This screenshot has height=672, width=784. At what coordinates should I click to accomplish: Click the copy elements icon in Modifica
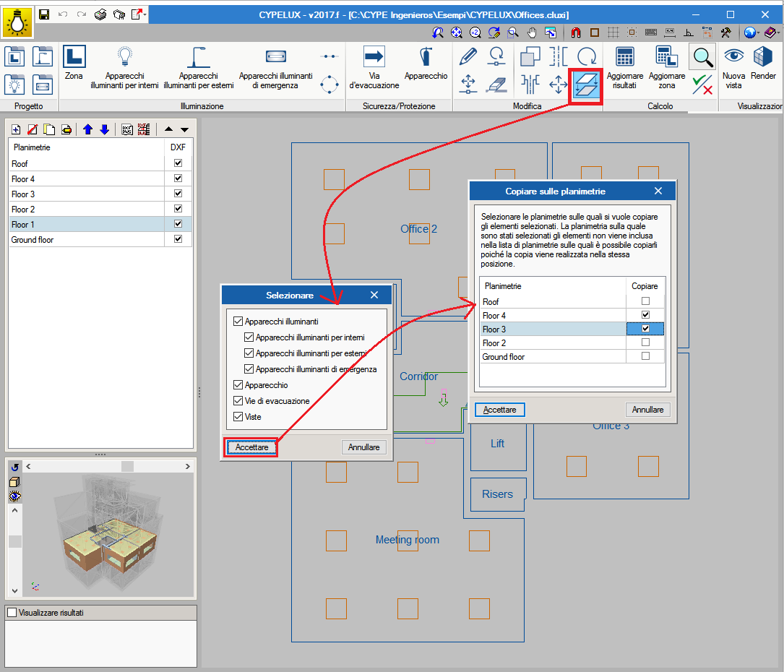pyautogui.click(x=530, y=56)
